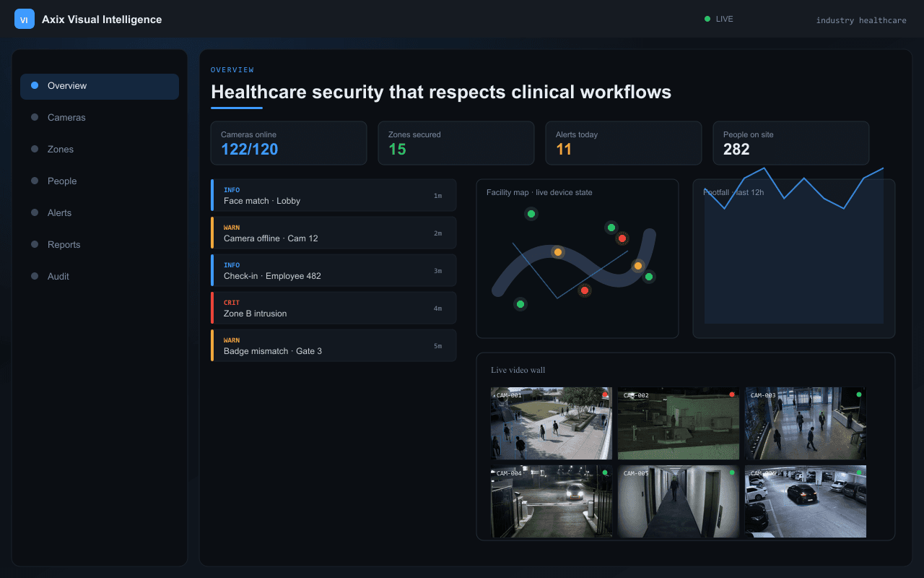Viewport: 924px width, 578px height.
Task: Select the 'Camera offline · Cam 12' alert
Action: click(334, 233)
